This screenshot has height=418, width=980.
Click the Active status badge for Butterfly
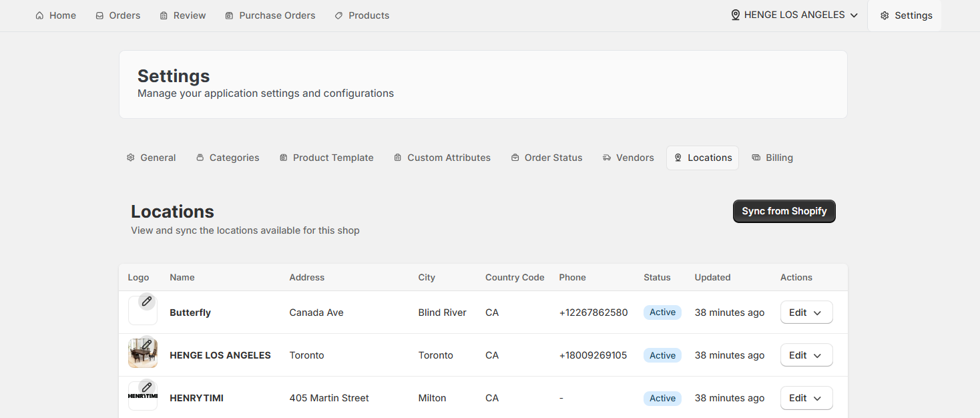pos(662,312)
